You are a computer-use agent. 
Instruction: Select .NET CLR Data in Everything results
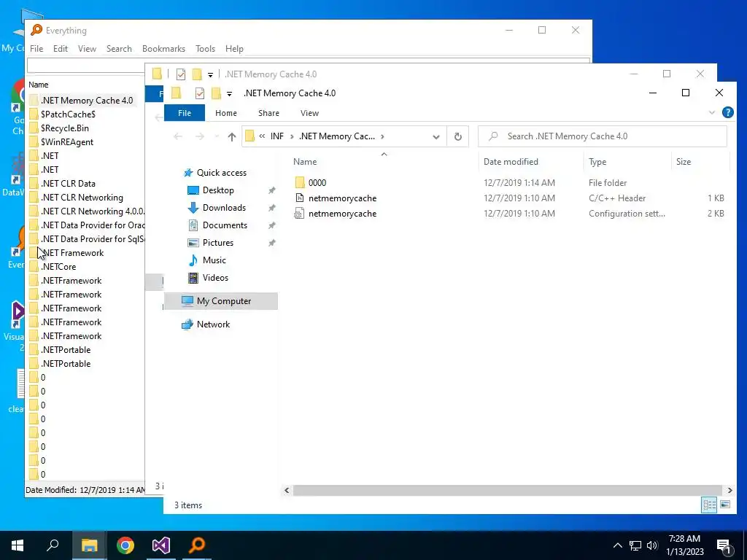click(x=68, y=183)
